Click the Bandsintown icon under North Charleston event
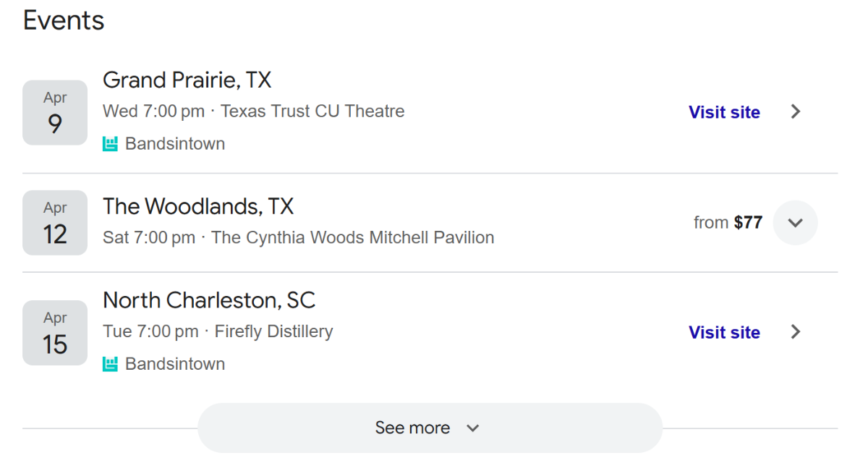The width and height of the screenshot is (868, 466). [110, 364]
